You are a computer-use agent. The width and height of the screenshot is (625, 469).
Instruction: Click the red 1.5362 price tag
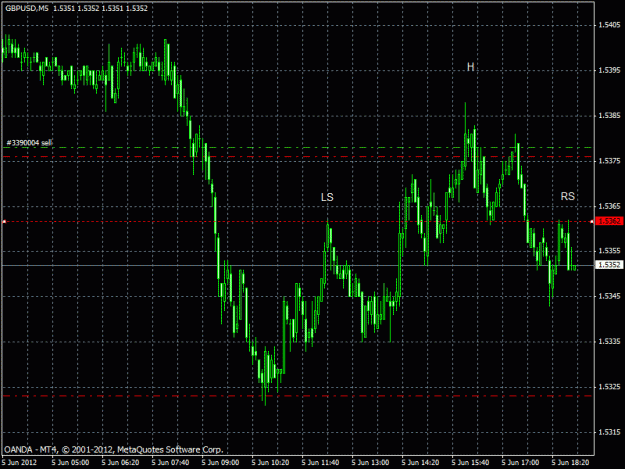[609, 221]
